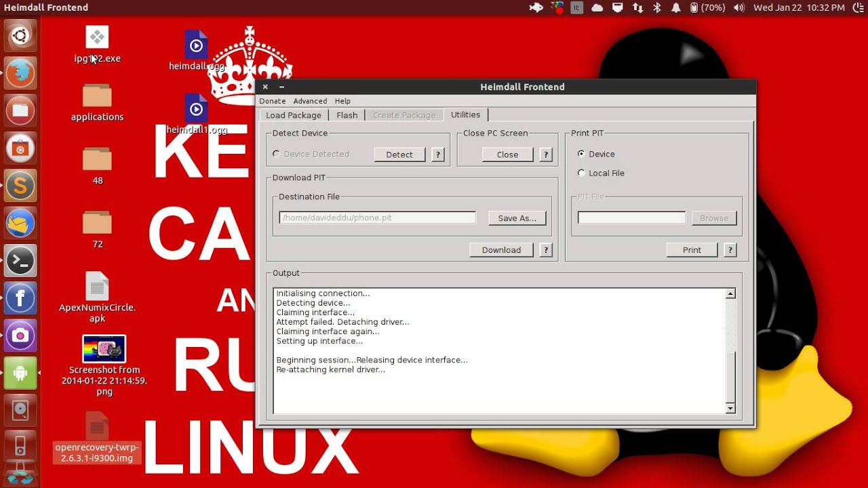Switch to the Flash tab
Image resolution: width=868 pixels, height=488 pixels.
[347, 115]
